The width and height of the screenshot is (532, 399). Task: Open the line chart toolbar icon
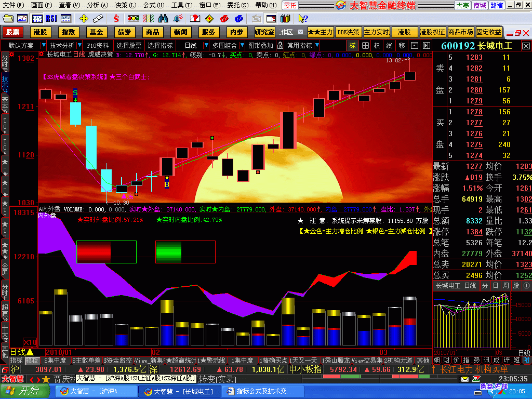coord(22,18)
